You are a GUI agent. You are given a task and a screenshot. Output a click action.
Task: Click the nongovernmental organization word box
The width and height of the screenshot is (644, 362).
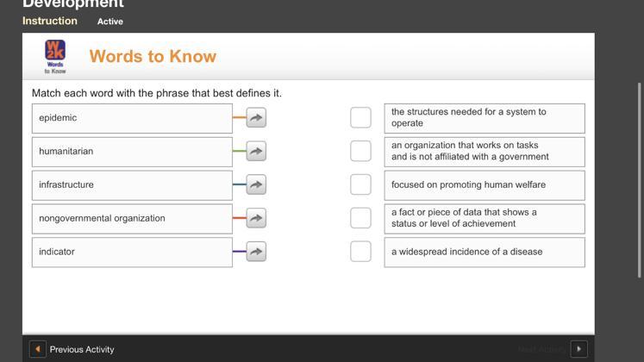coord(132,219)
